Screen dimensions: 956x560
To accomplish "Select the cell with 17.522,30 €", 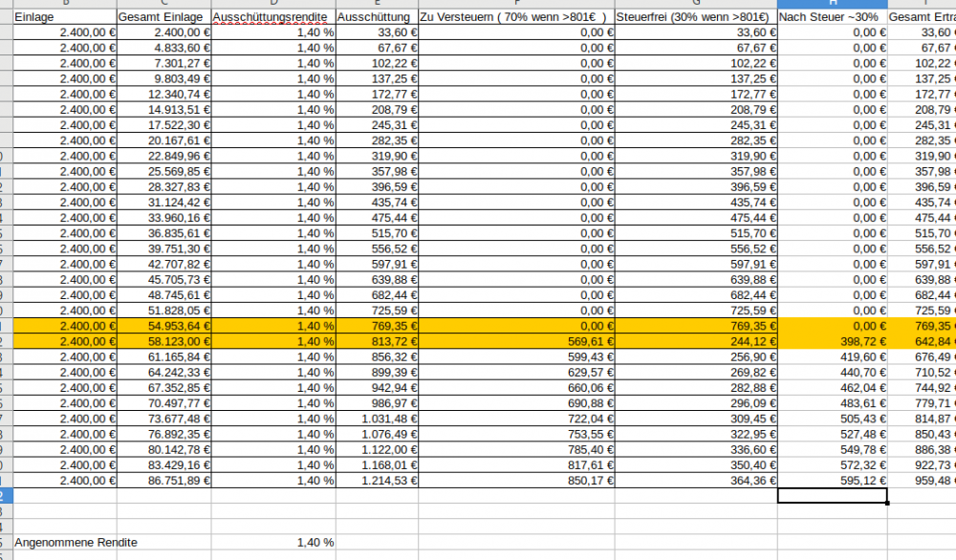I will point(164,125).
